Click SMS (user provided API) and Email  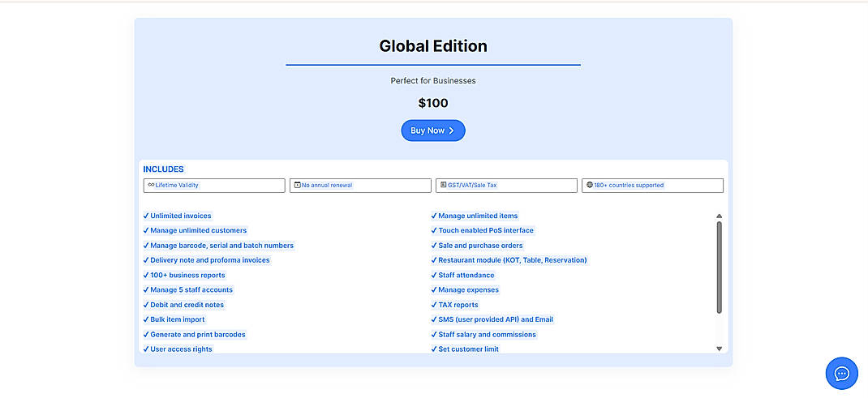tap(492, 319)
